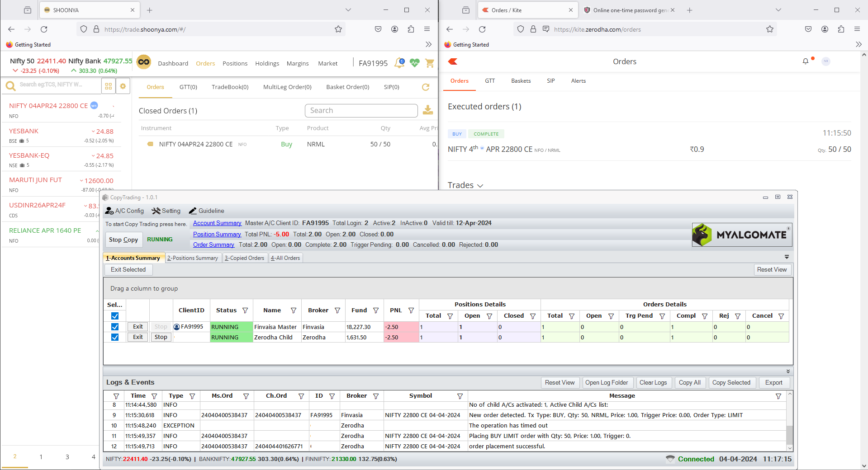Open the Positions tab in Shoonya
Viewport: 868px width, 470px height.
(235, 63)
